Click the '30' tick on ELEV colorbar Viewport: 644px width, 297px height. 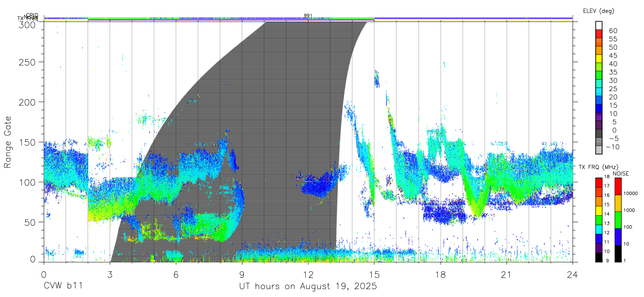613,80
